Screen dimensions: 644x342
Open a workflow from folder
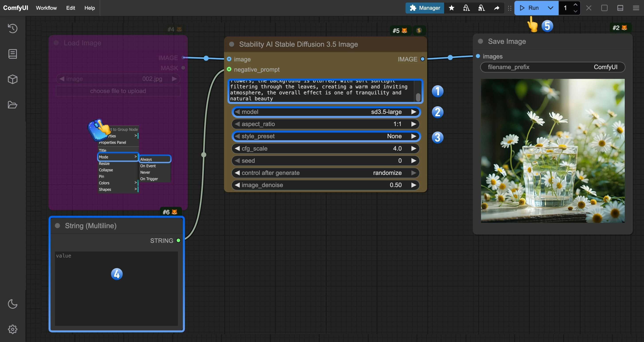(x=12, y=105)
